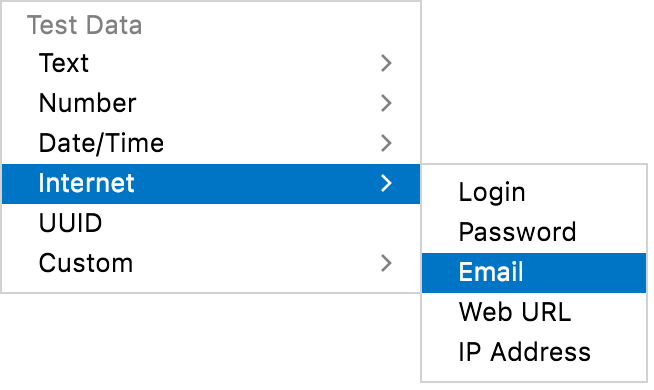Select Password in the Internet submenu
Screen dimensions: 654x390
point(534,232)
